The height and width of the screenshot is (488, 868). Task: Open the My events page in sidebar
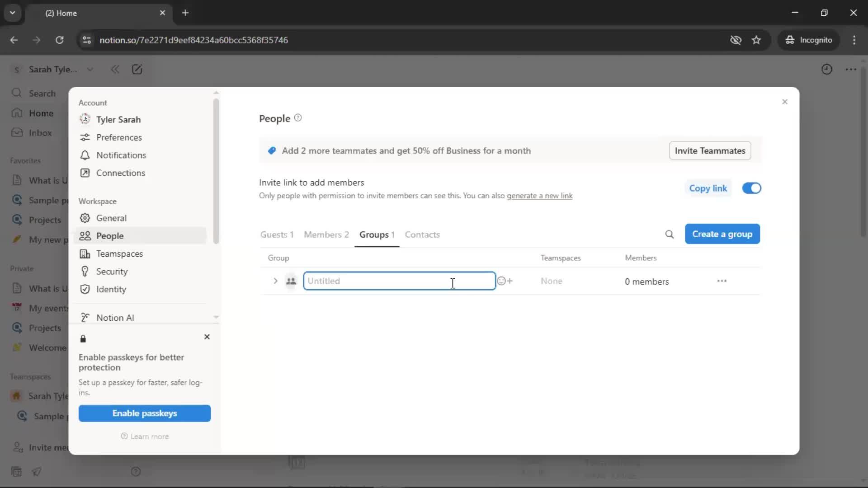pos(39,308)
